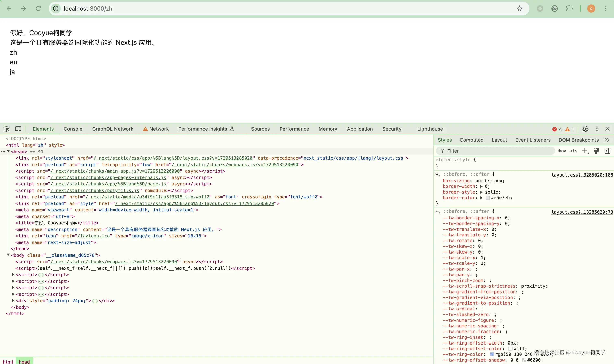This screenshot has height=364, width=614.
Task: Reload the page
Action: coord(38,9)
